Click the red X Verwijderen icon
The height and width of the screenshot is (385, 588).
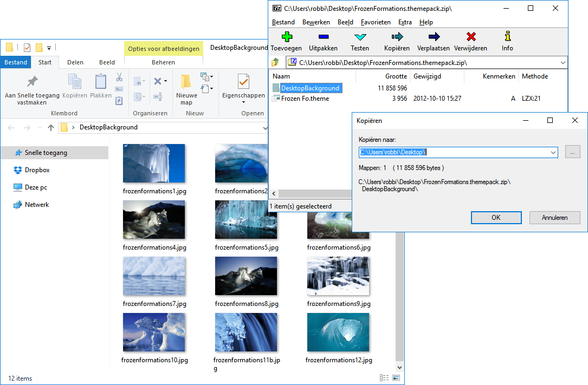click(x=470, y=37)
